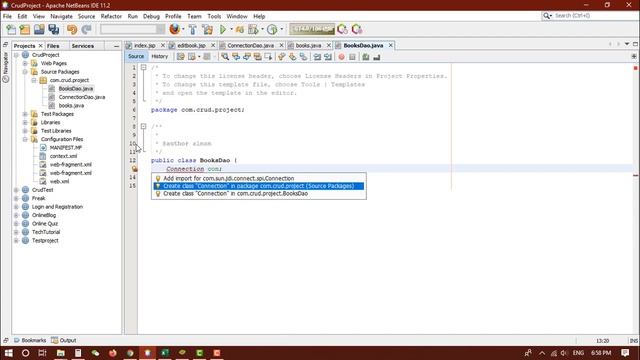Viewport: 640px width, 360px height.
Task: Expand the Libraries folder node
Action: (25, 122)
